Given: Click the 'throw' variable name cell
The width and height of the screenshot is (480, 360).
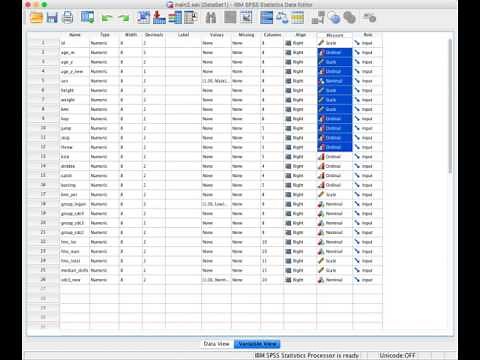Looking at the screenshot, I should (x=75, y=147).
